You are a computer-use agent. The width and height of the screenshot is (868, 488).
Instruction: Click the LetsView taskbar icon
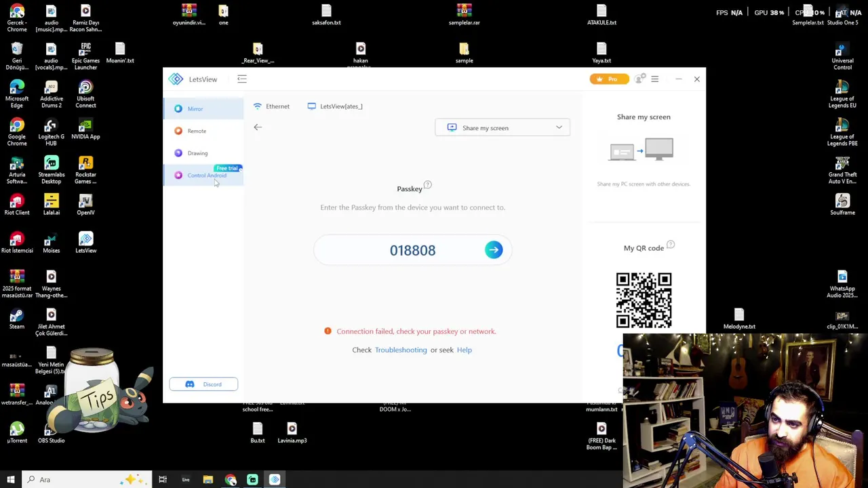point(275,479)
